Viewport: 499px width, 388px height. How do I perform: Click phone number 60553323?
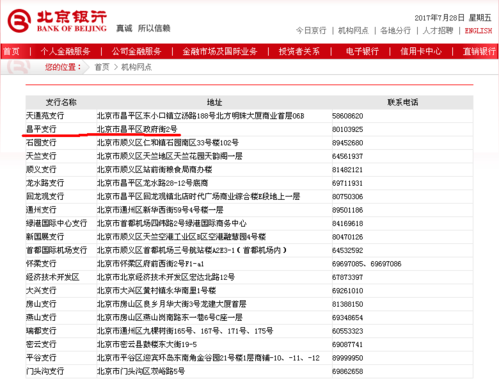348,331
